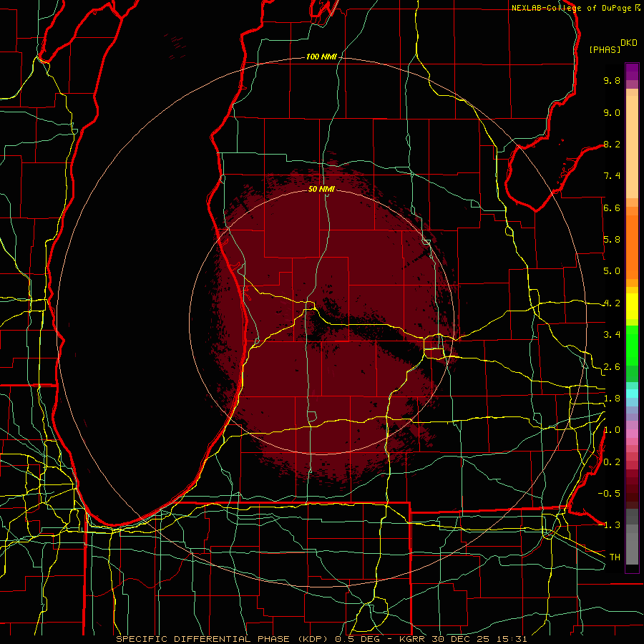This screenshot has height=644, width=644.
Task: Click the 100 NMI range ring label
Action: click(321, 57)
